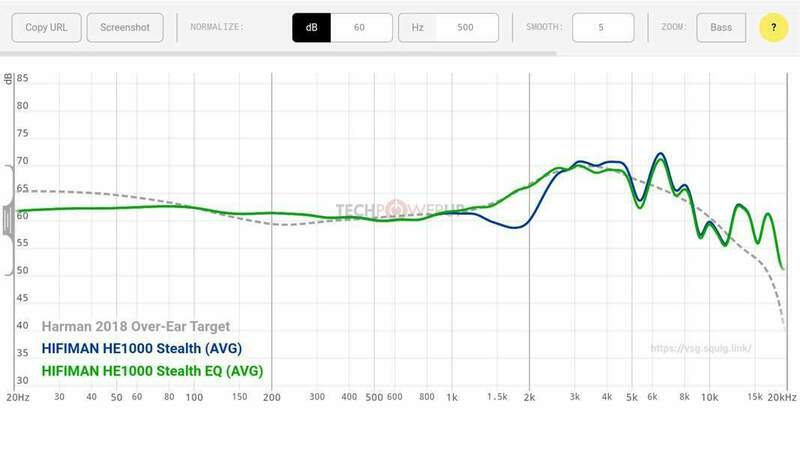Click the green curve peak near 6k
The image size is (800, 449).
coord(657,159)
